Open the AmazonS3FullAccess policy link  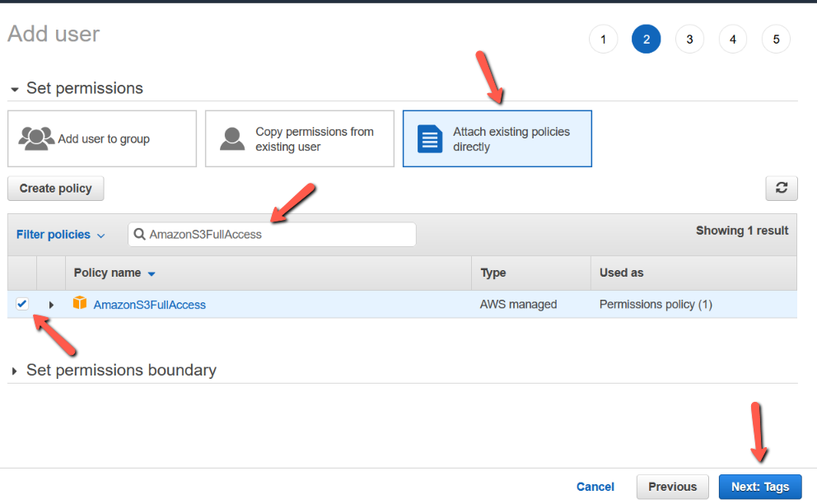pyautogui.click(x=150, y=305)
